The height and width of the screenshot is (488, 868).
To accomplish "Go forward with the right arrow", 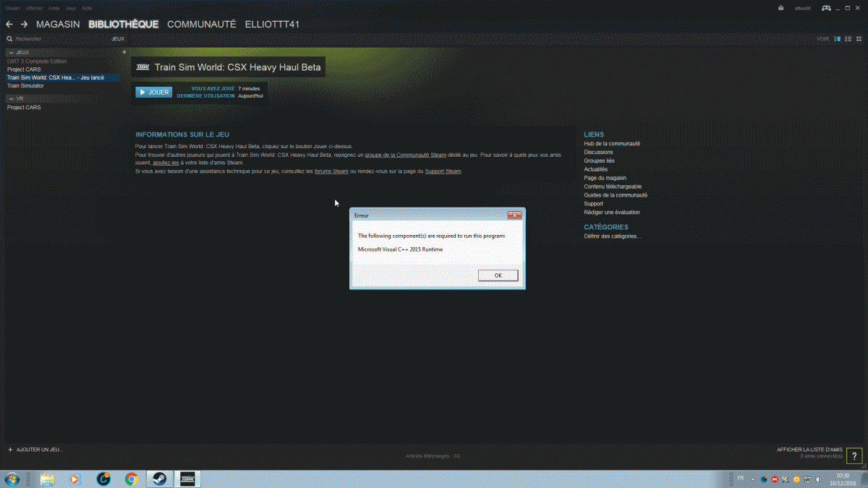I will [x=24, y=25].
